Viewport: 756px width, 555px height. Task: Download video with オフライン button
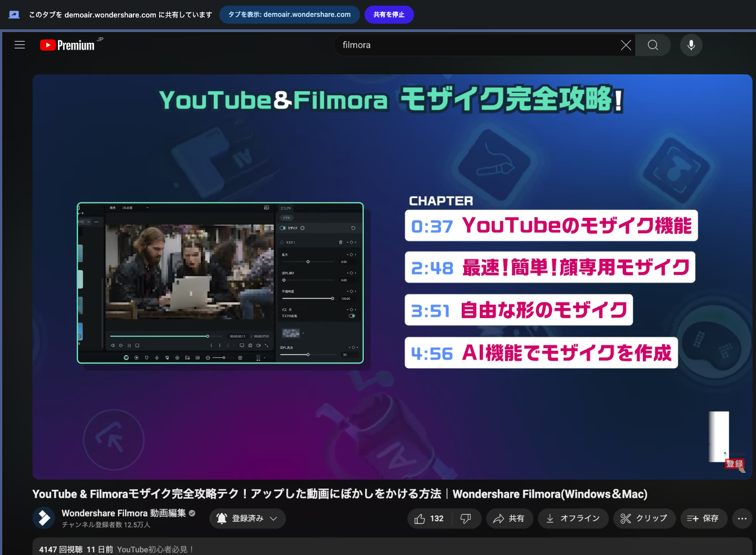click(573, 518)
